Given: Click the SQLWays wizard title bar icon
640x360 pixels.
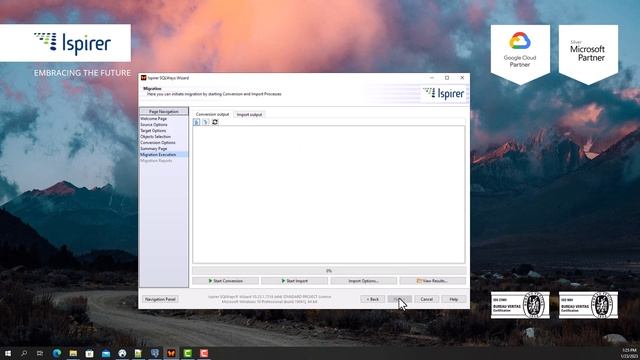Looking at the screenshot, I should tap(143, 78).
